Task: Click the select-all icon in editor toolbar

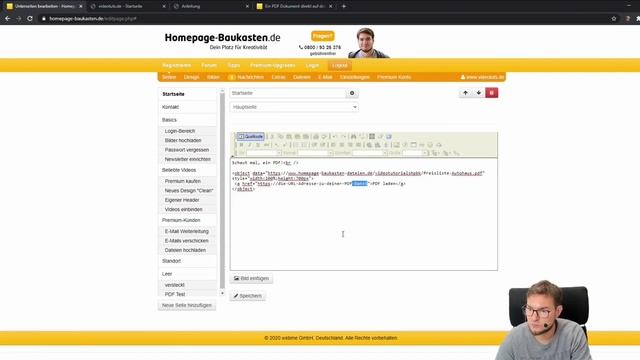Action: 372,136
